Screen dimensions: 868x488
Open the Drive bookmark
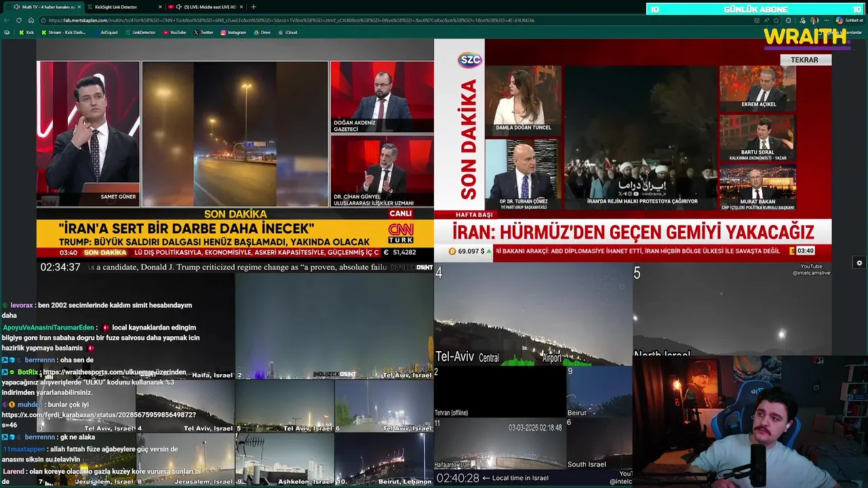[x=262, y=33]
